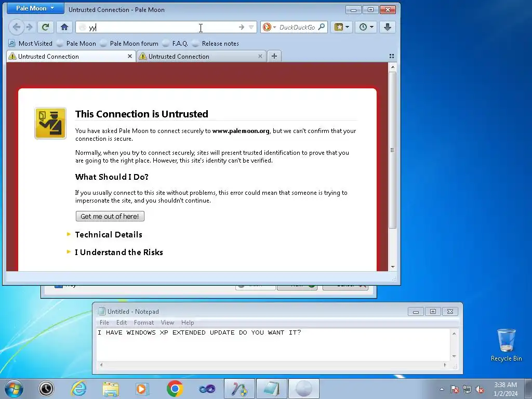The height and width of the screenshot is (399, 532).
Task: Open the Action Center flag tray icon
Action: (x=455, y=389)
